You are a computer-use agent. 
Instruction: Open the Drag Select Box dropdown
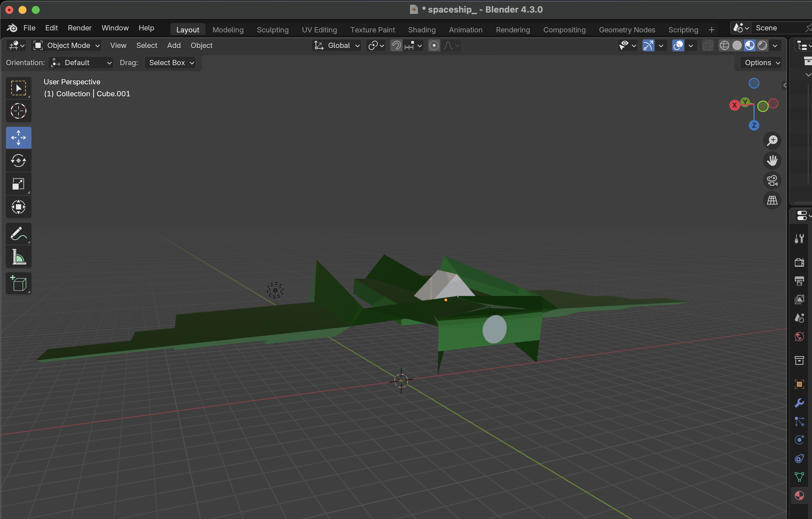point(170,63)
